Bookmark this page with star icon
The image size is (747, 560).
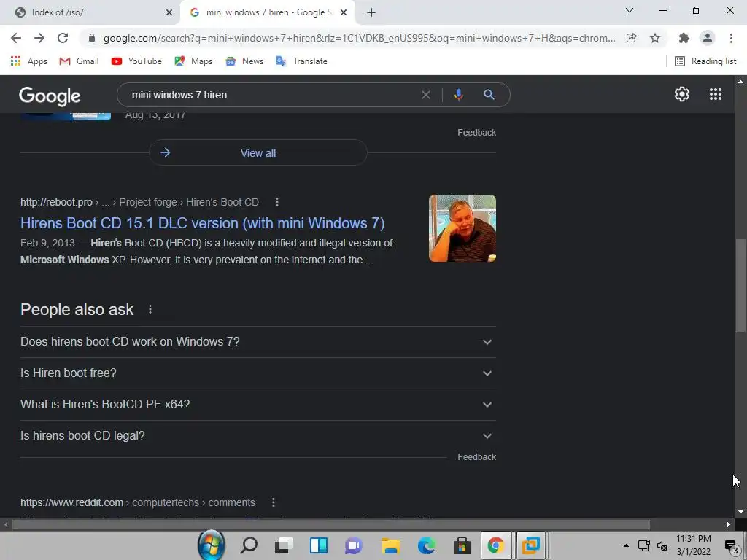(x=655, y=38)
